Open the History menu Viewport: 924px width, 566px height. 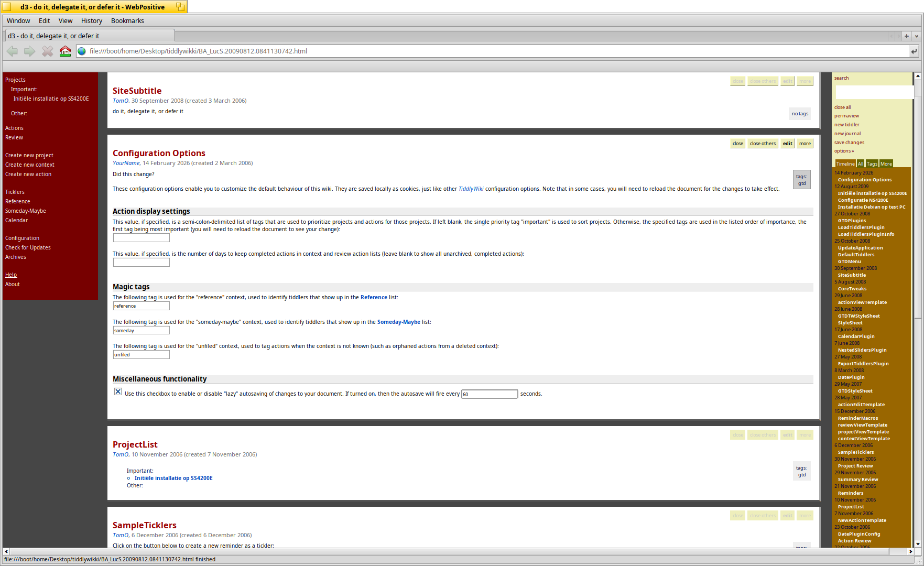point(92,21)
